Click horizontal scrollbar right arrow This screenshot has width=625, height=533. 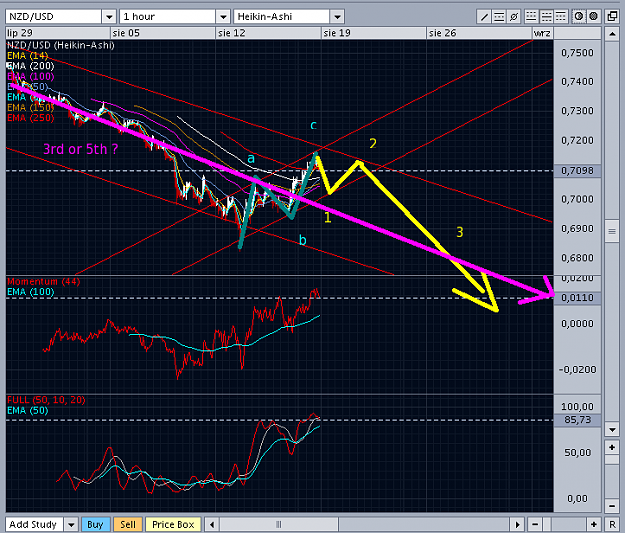pos(517,524)
